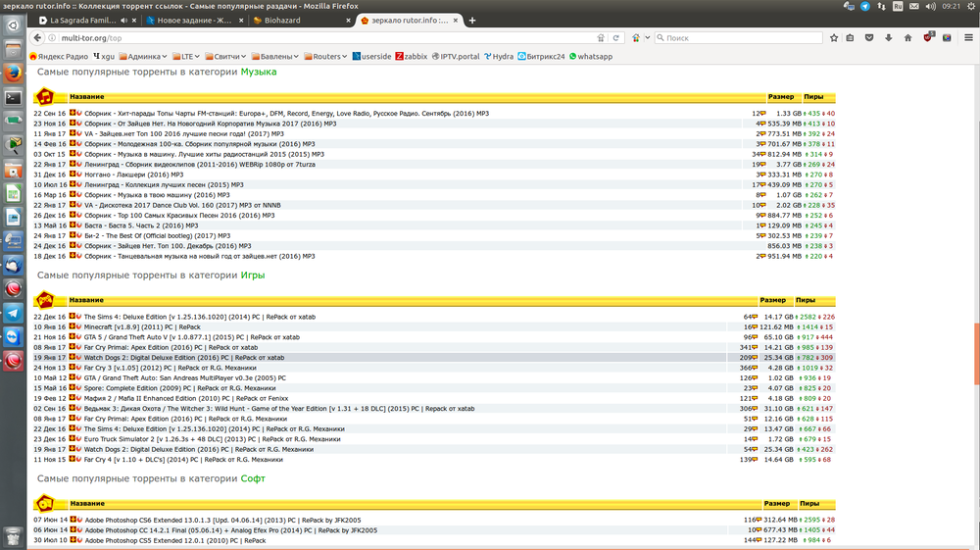Viewport: 980px width, 550px height.
Task: Open the Ubuntu Dash from launcher
Action: pos(13,25)
